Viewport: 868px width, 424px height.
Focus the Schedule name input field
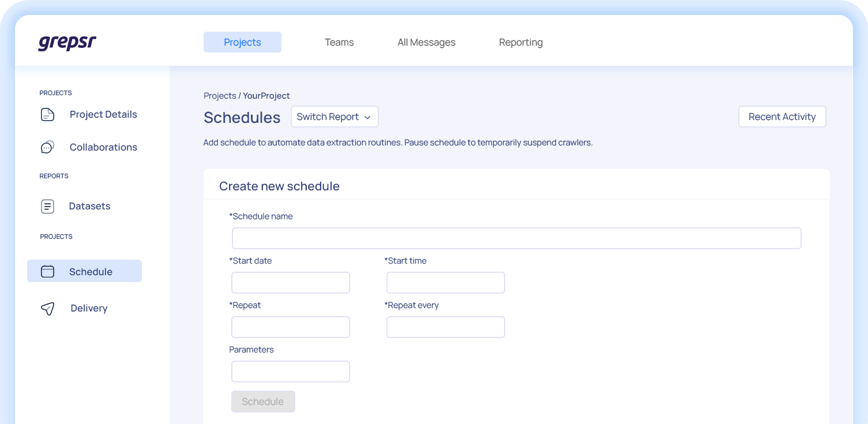pos(517,238)
